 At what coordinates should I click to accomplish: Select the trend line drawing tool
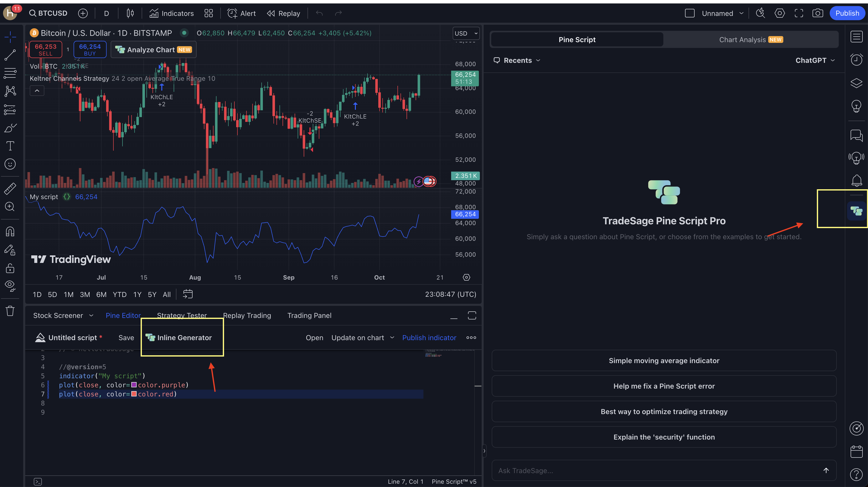[10, 55]
